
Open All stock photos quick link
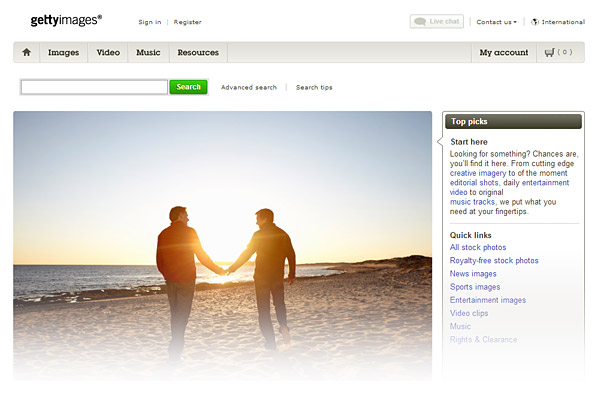click(x=478, y=247)
